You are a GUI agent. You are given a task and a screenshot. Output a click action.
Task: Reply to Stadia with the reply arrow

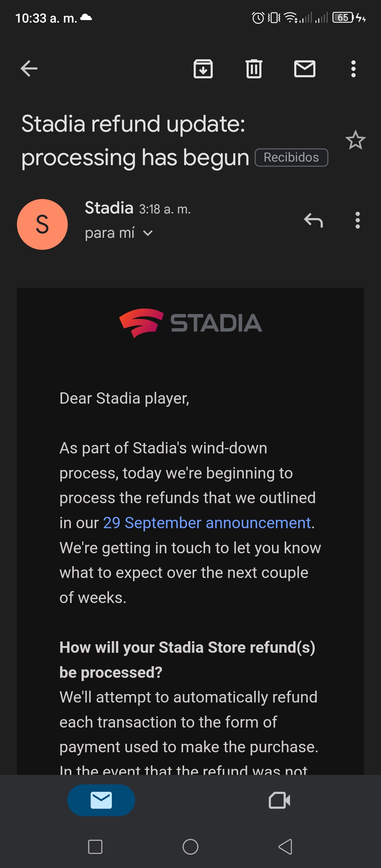click(313, 221)
